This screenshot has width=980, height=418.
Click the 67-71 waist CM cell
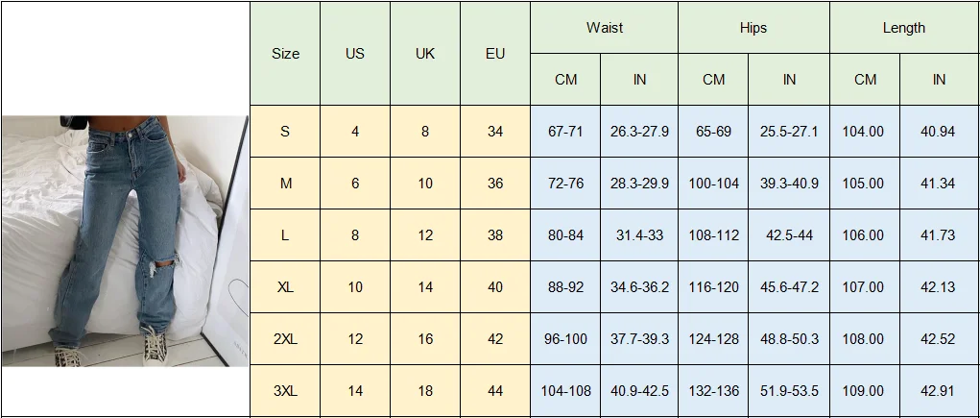565,132
